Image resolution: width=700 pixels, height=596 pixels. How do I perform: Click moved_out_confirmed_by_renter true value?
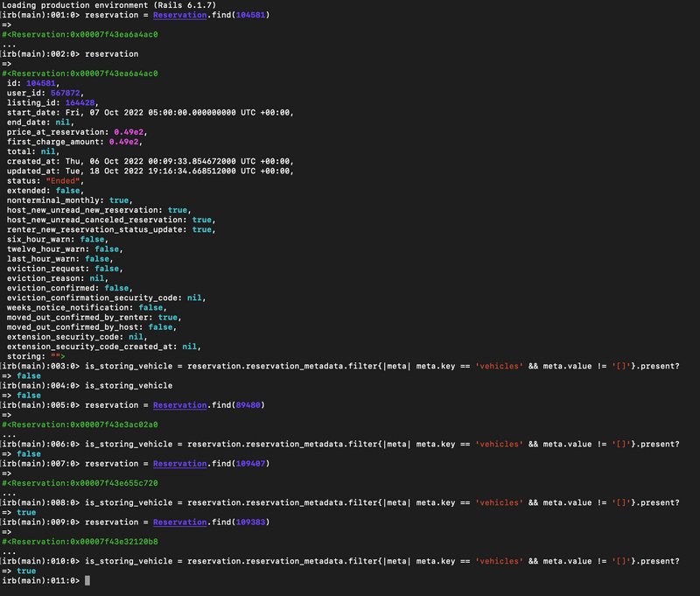pyautogui.click(x=168, y=318)
